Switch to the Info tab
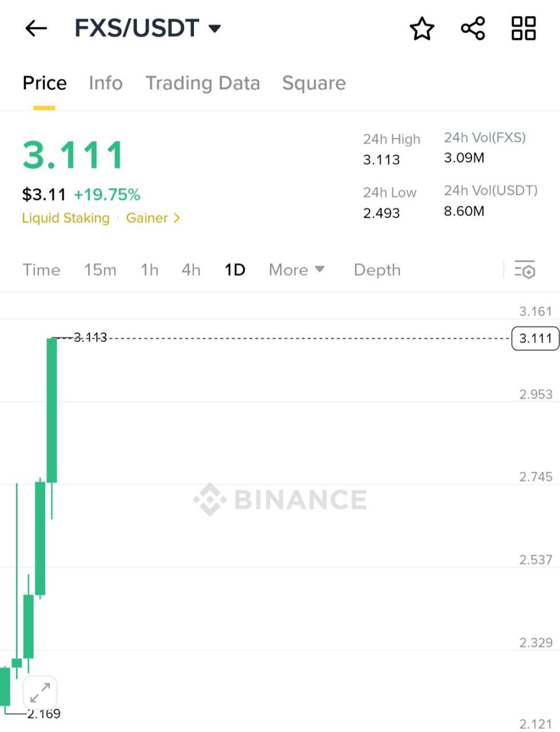The height and width of the screenshot is (732, 560). pyautogui.click(x=105, y=83)
